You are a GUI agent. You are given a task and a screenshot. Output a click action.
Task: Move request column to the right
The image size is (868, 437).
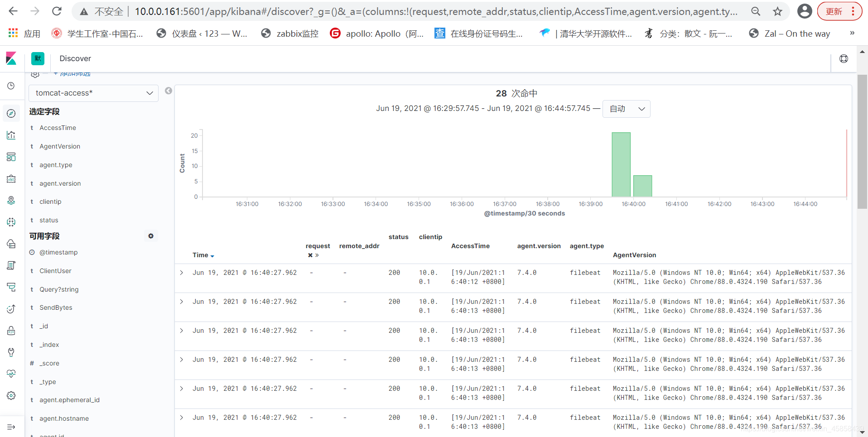pos(317,255)
